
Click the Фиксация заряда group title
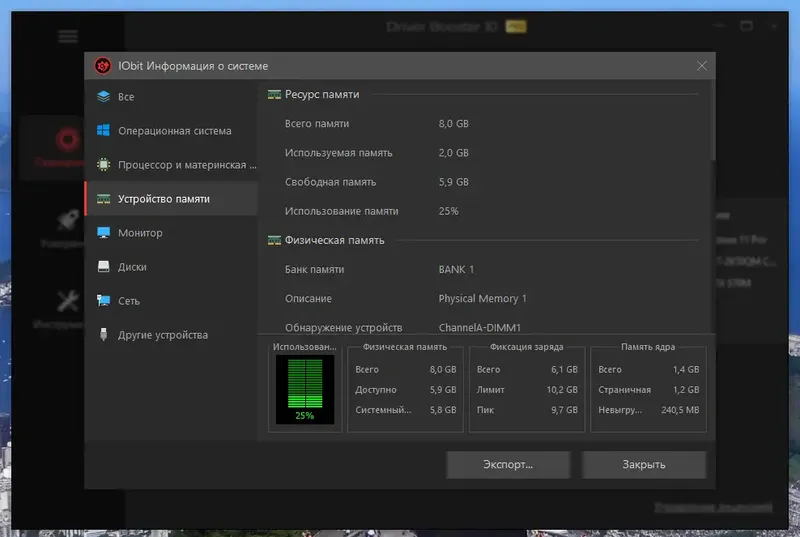tap(527, 347)
